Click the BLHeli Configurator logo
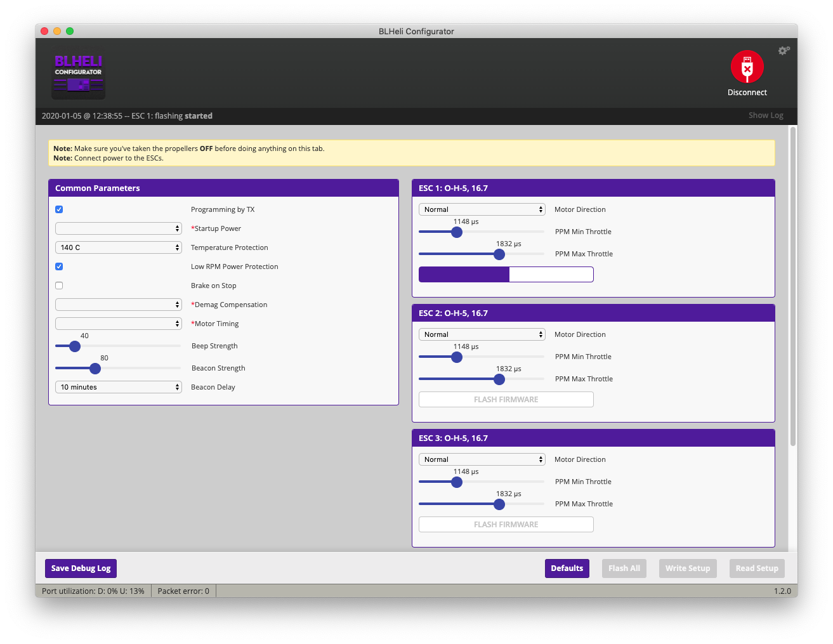The width and height of the screenshot is (833, 644). 79,76
